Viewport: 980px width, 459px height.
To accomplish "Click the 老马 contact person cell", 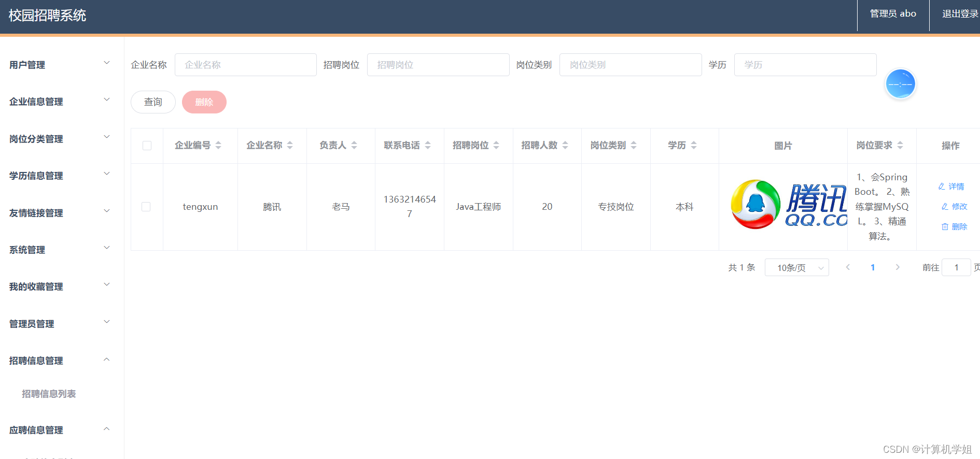I will pyautogui.click(x=341, y=207).
